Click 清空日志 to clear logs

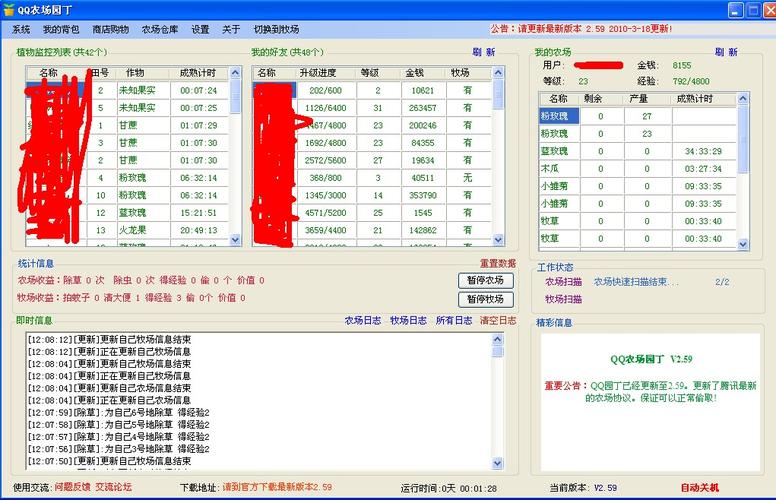tap(498, 321)
